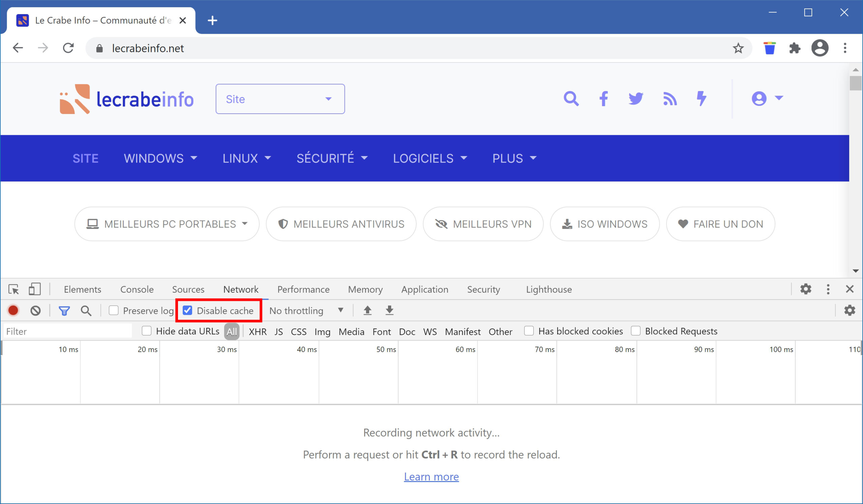Open a new browser tab
This screenshot has height=504, width=863.
[x=212, y=20]
